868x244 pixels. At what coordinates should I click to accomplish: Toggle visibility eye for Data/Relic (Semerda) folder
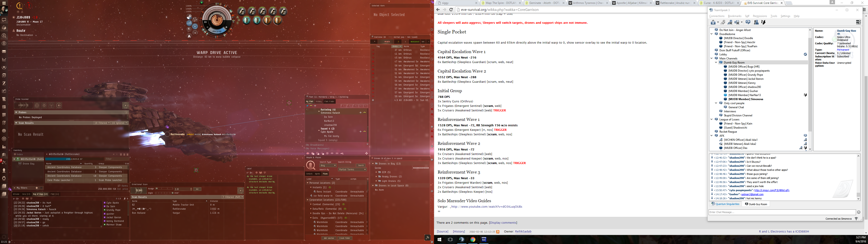tap(345, 209)
